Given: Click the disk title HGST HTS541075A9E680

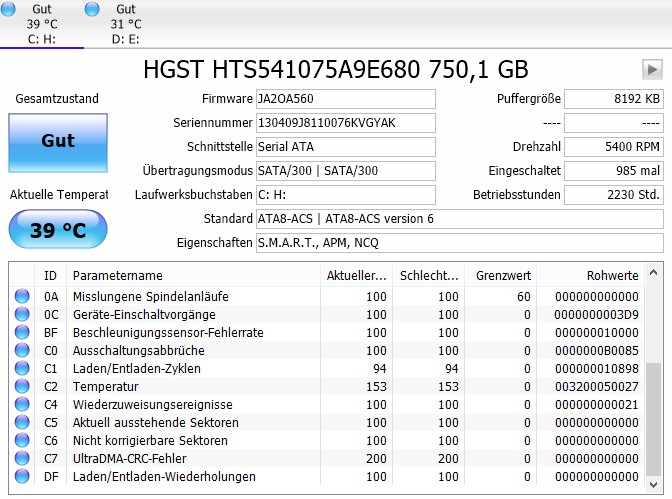Looking at the screenshot, I should coord(336,69).
